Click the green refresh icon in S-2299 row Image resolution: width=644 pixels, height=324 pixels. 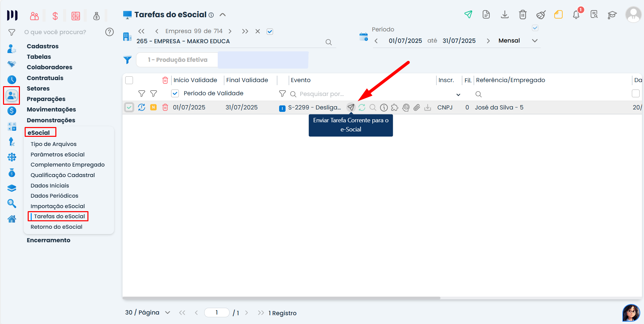tap(362, 107)
